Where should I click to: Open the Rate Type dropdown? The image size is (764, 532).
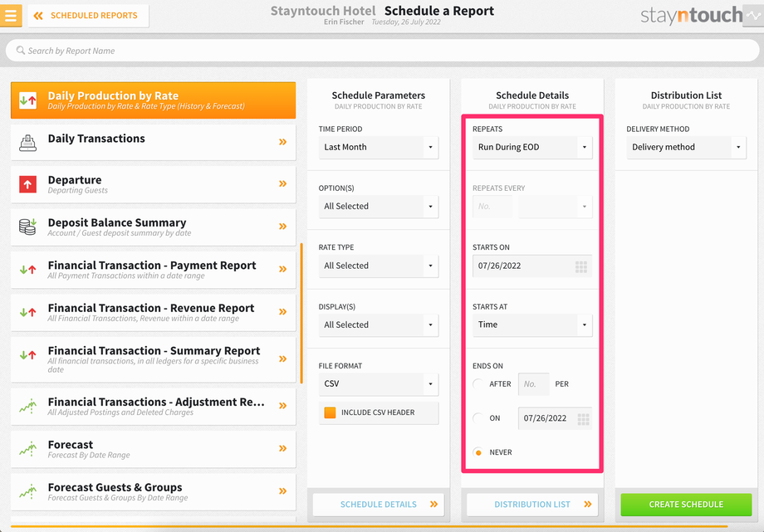click(x=379, y=266)
